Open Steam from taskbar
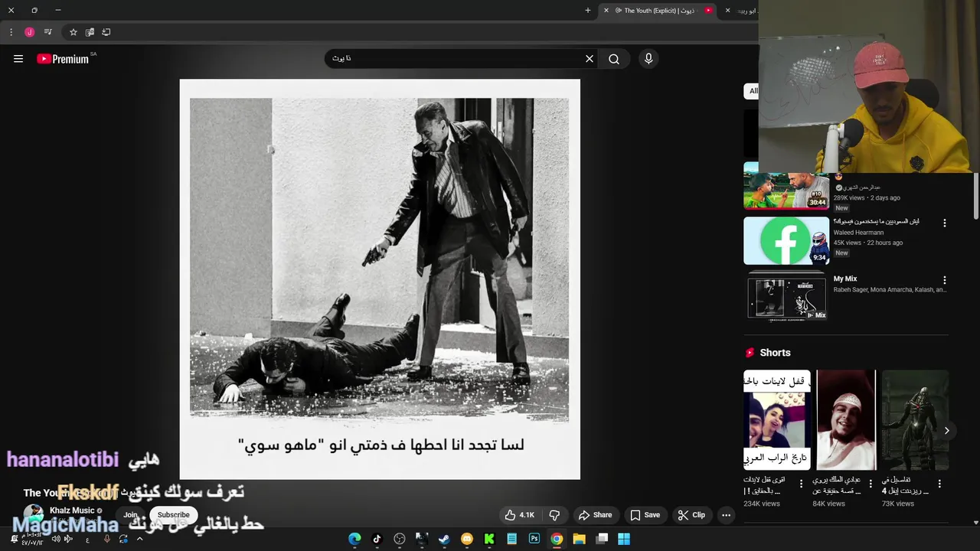This screenshot has width=980, height=551. pos(444,539)
